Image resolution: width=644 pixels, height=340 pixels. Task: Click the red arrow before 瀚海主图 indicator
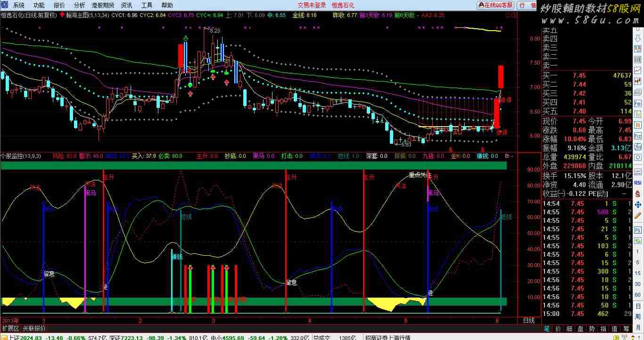coord(62,15)
